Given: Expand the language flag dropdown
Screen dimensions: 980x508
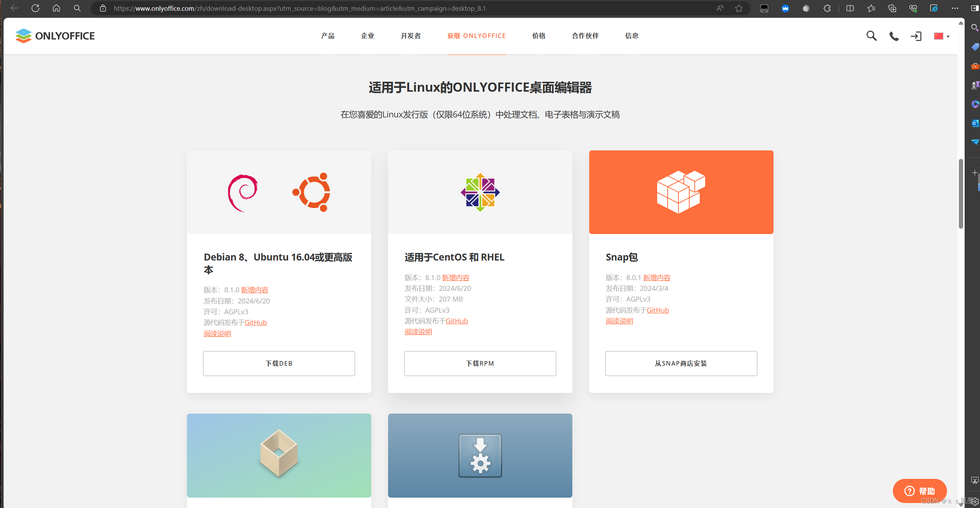Looking at the screenshot, I should (942, 36).
